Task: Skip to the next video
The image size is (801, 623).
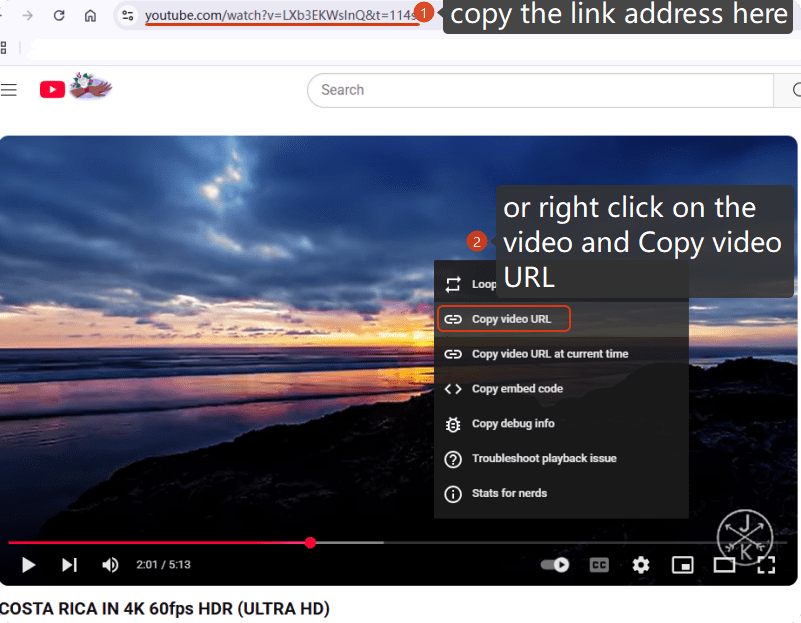Action: 69,565
